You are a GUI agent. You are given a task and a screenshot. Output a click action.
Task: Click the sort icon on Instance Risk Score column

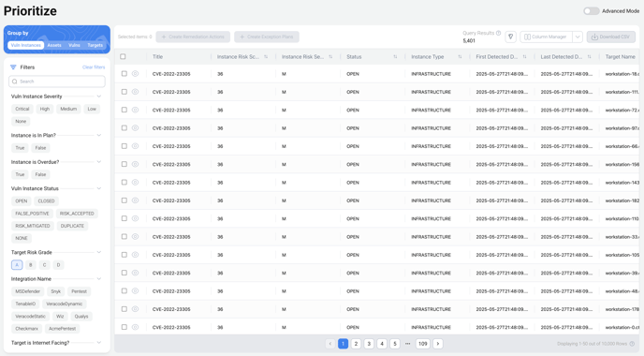point(266,57)
